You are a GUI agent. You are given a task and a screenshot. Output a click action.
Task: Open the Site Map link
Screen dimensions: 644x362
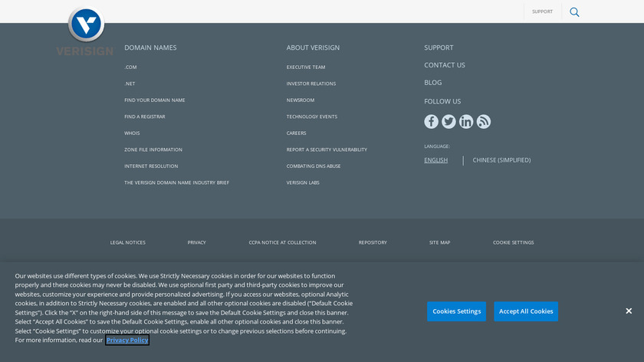(439, 242)
